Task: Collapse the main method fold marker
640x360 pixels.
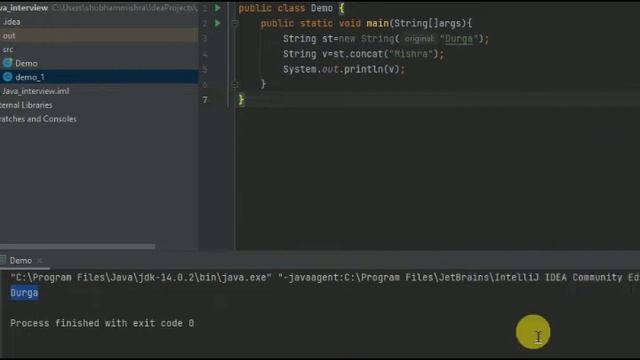Action: pyautogui.click(x=235, y=23)
